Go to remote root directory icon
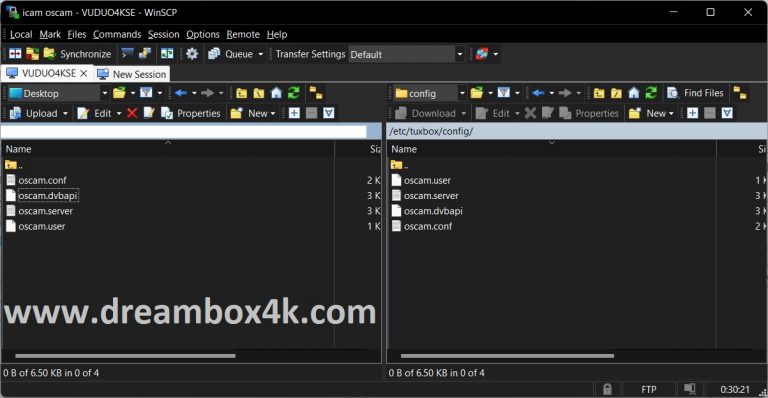 point(616,93)
